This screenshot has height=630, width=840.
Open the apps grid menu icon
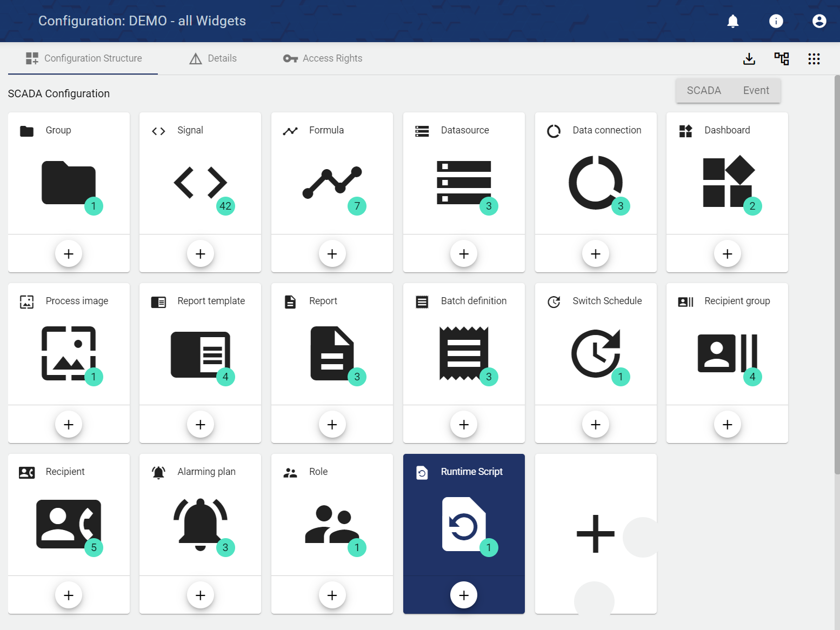point(814,58)
